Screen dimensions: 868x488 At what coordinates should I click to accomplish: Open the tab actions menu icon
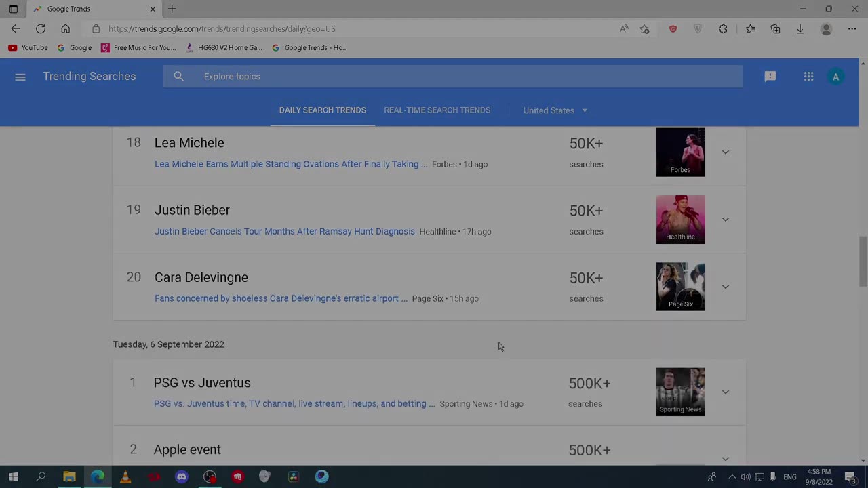(13, 9)
